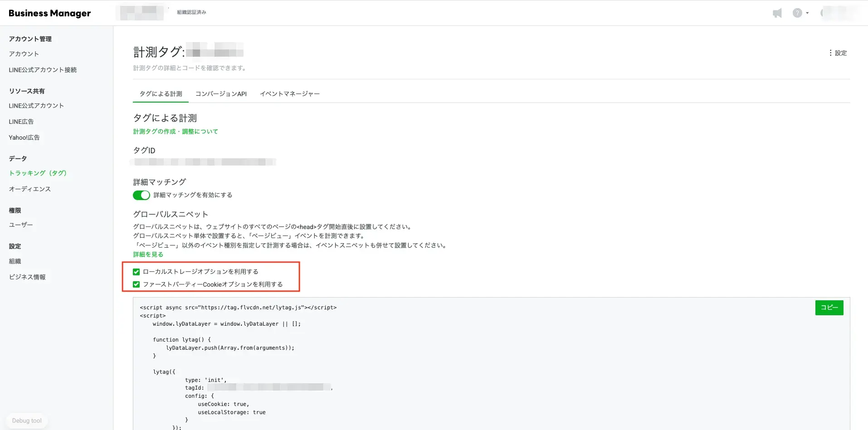
Task: Open the イベントマネージャー tab
Action: [x=289, y=94]
